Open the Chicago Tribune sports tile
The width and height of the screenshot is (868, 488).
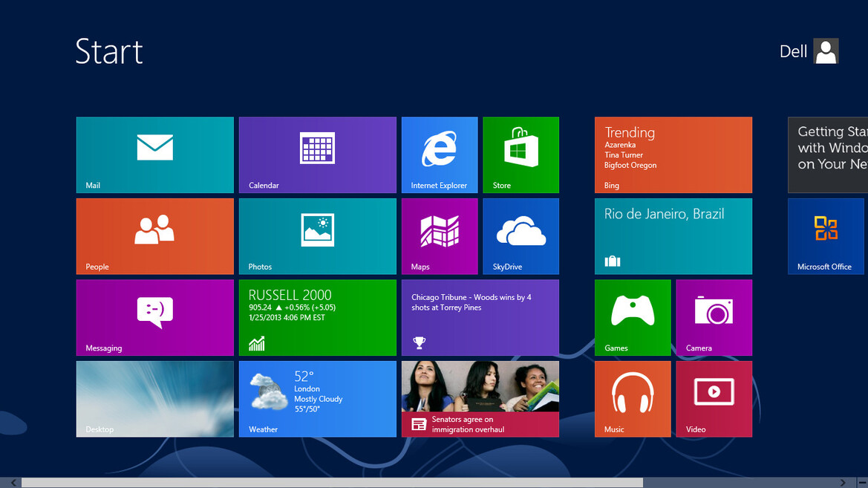480,317
